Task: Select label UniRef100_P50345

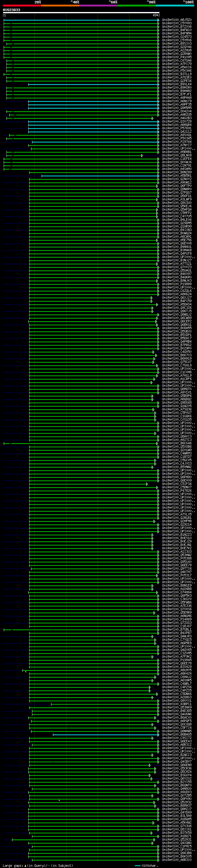Action: pos(177,139)
